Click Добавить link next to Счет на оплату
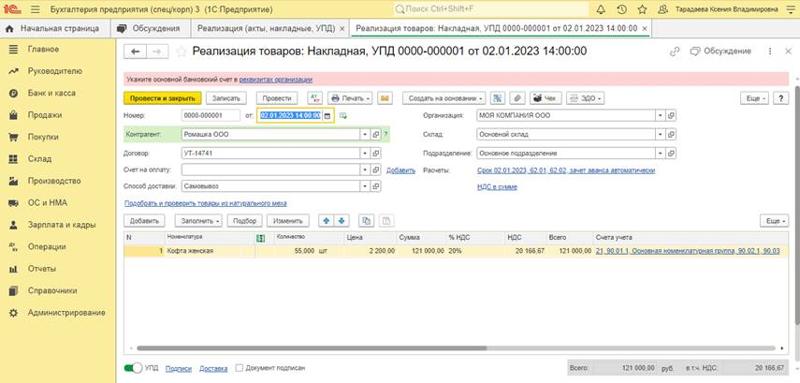 (x=401, y=170)
